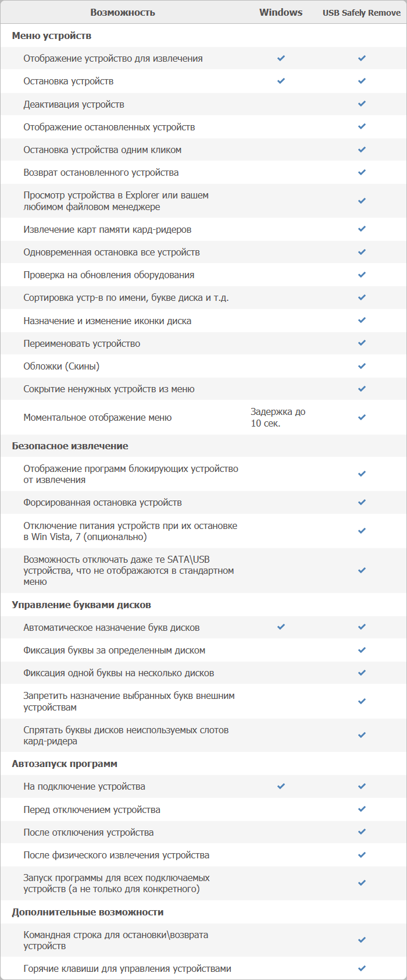
Task: Click USB Safely Remove checkmark for Деактивация устройств
Action: point(362,104)
